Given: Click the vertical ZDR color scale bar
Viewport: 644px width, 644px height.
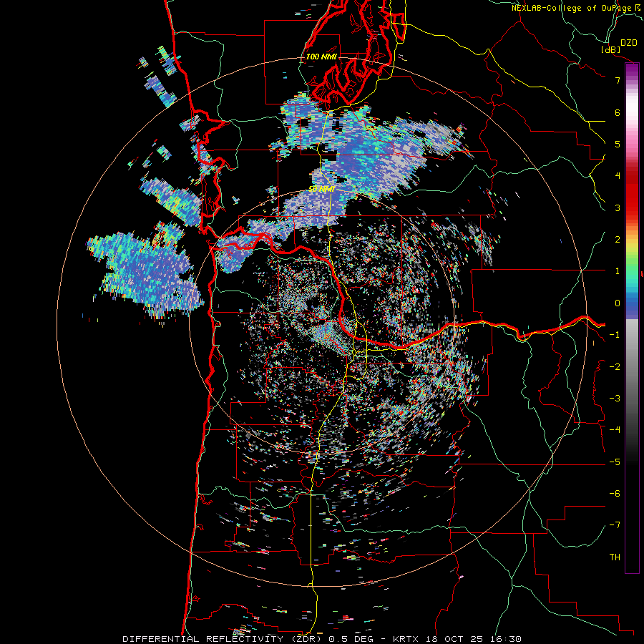Looking at the screenshot, I should pos(632,318).
